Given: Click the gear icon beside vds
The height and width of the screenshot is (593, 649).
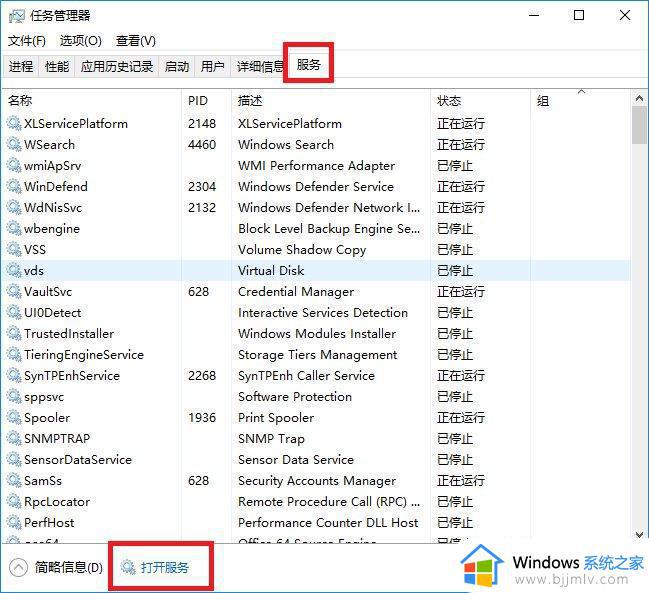Looking at the screenshot, I should click(14, 271).
